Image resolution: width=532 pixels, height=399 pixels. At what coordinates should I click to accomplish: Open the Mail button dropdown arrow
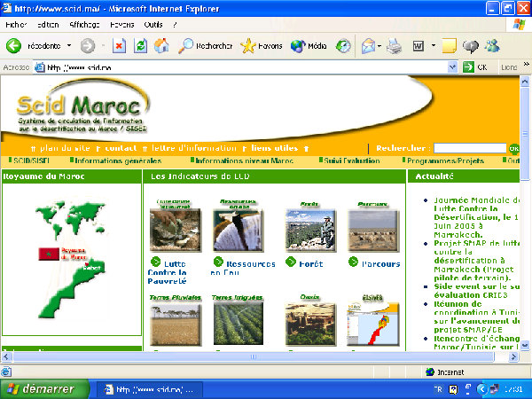pyautogui.click(x=379, y=46)
